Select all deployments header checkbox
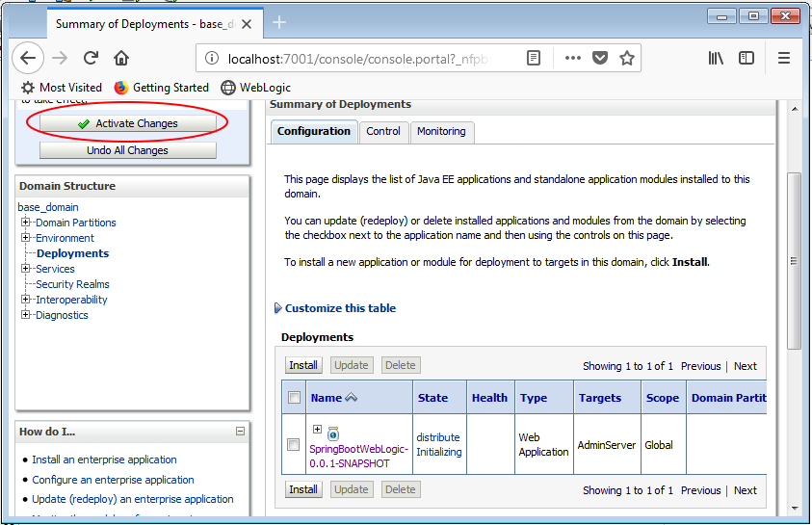This screenshot has width=812, height=525. tap(294, 397)
